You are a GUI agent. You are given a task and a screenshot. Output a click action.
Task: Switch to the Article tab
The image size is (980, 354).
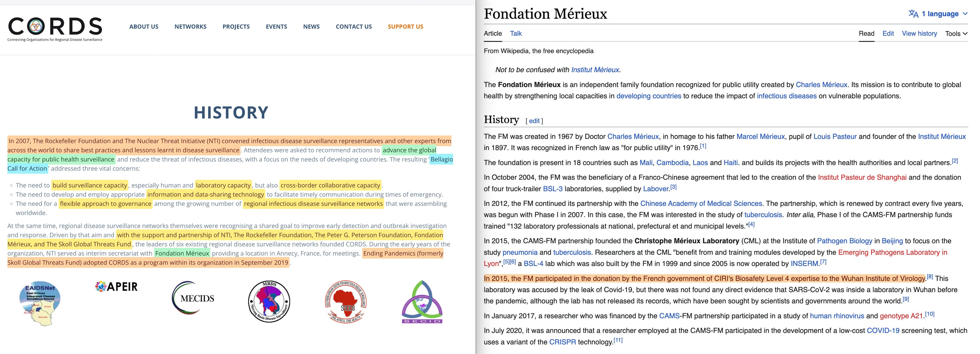click(493, 34)
